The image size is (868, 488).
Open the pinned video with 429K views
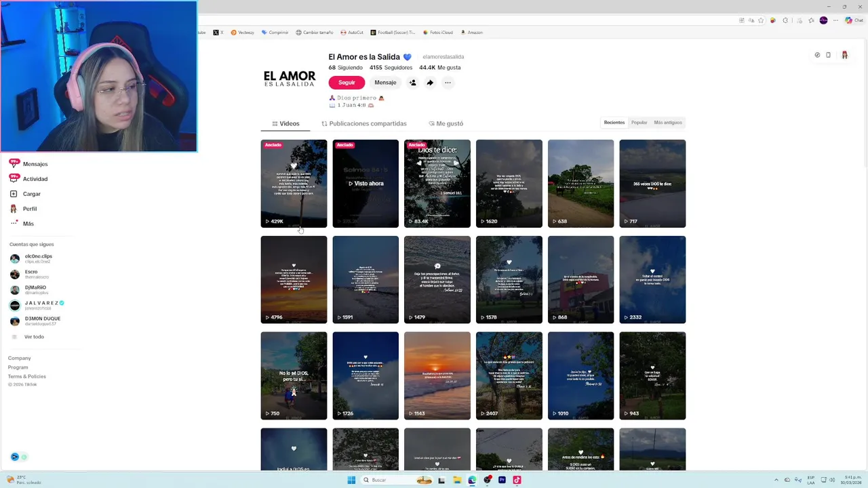(294, 184)
